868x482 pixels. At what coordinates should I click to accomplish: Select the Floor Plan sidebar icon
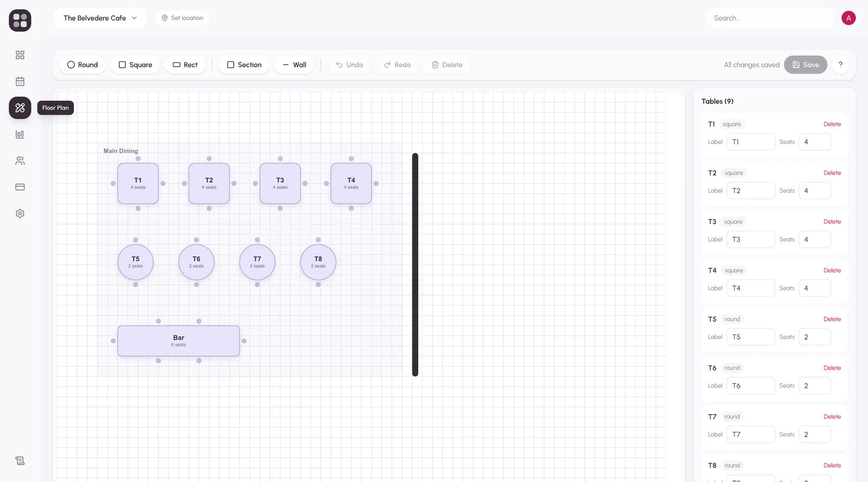point(20,107)
